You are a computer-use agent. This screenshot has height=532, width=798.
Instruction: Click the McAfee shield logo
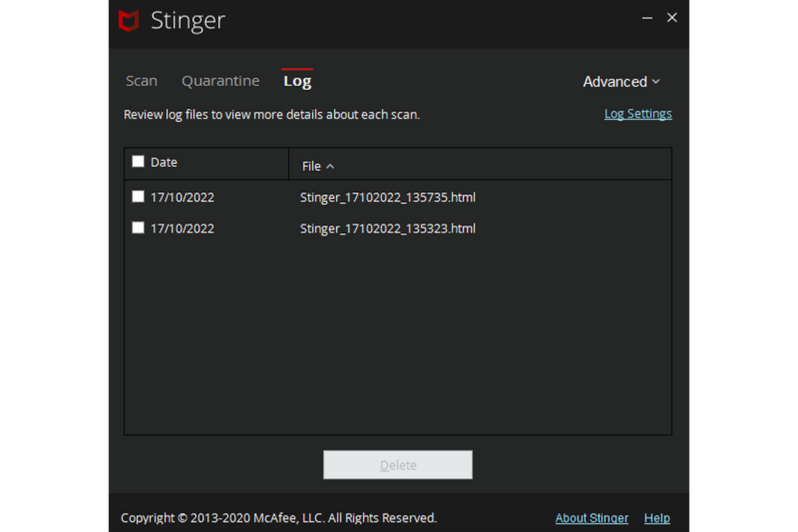(x=128, y=21)
